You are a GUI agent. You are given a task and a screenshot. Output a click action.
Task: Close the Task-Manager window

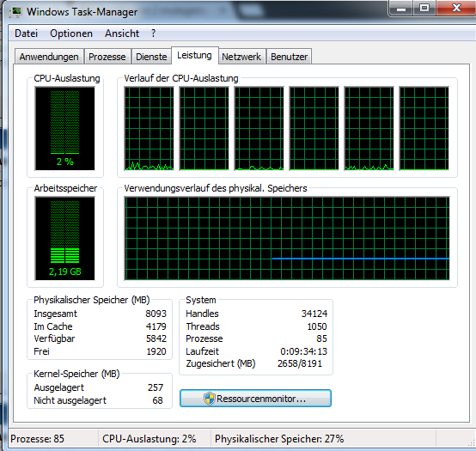pos(456,9)
